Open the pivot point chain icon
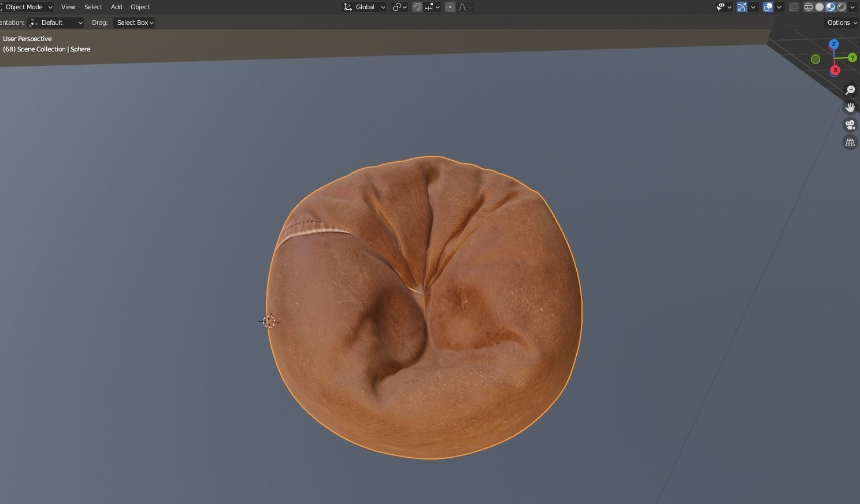Screen dimensions: 860x504 pos(399,7)
